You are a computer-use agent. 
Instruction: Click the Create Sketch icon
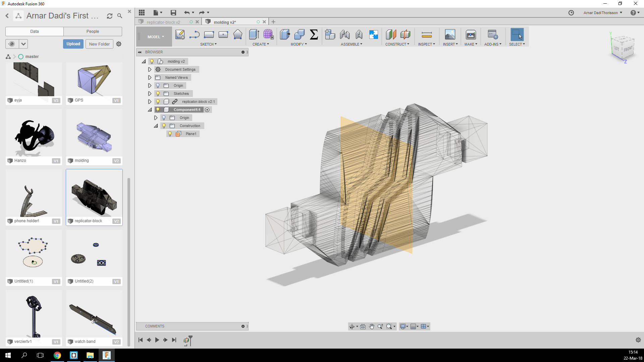click(180, 35)
